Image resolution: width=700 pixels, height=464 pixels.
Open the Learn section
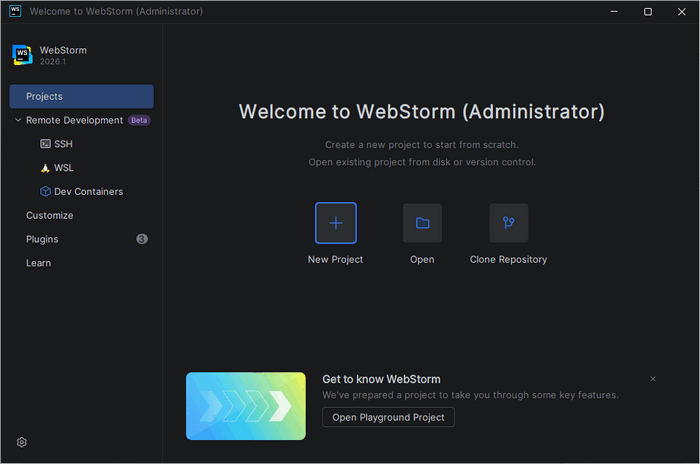pyautogui.click(x=38, y=263)
